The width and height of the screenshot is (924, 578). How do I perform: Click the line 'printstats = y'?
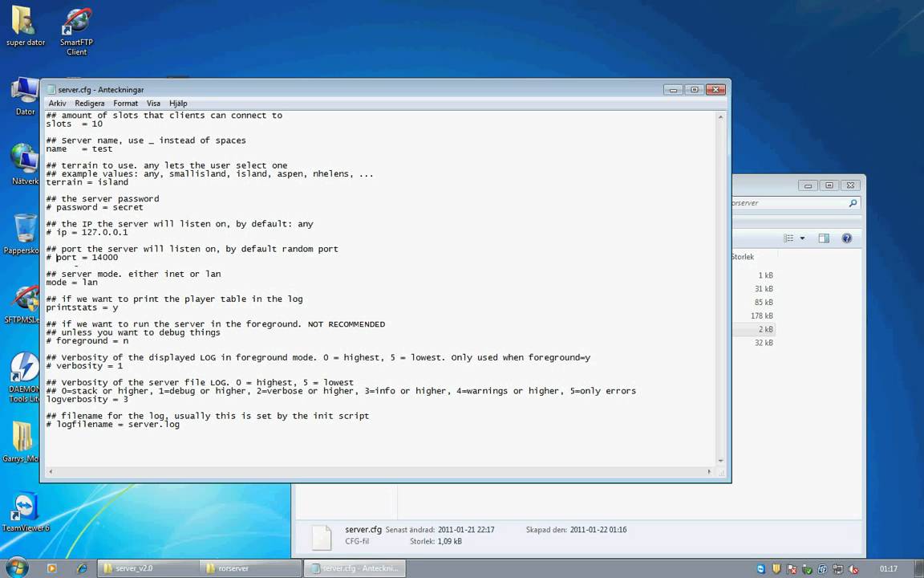pyautogui.click(x=82, y=308)
